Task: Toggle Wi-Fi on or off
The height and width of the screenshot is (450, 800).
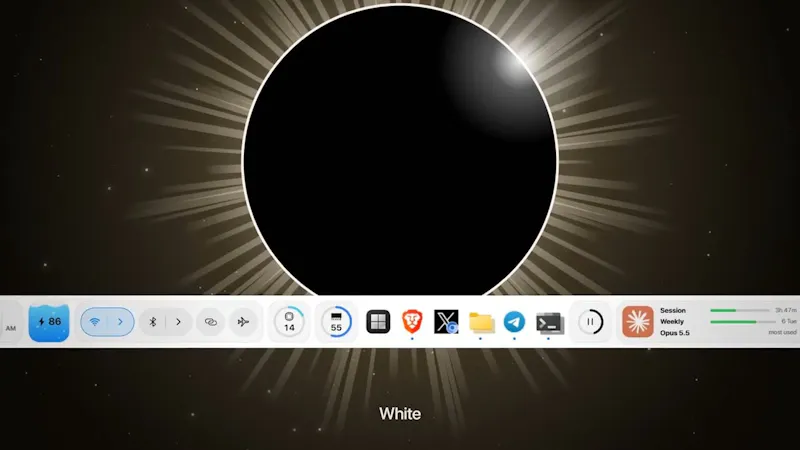Action: [94, 322]
